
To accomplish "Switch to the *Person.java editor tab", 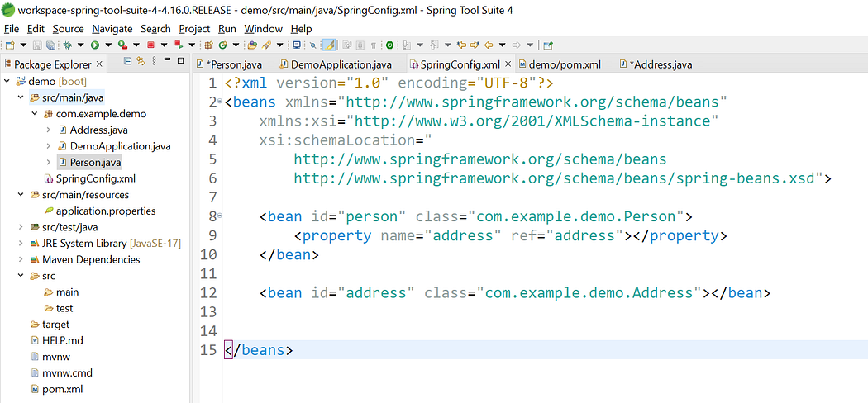I will [228, 64].
